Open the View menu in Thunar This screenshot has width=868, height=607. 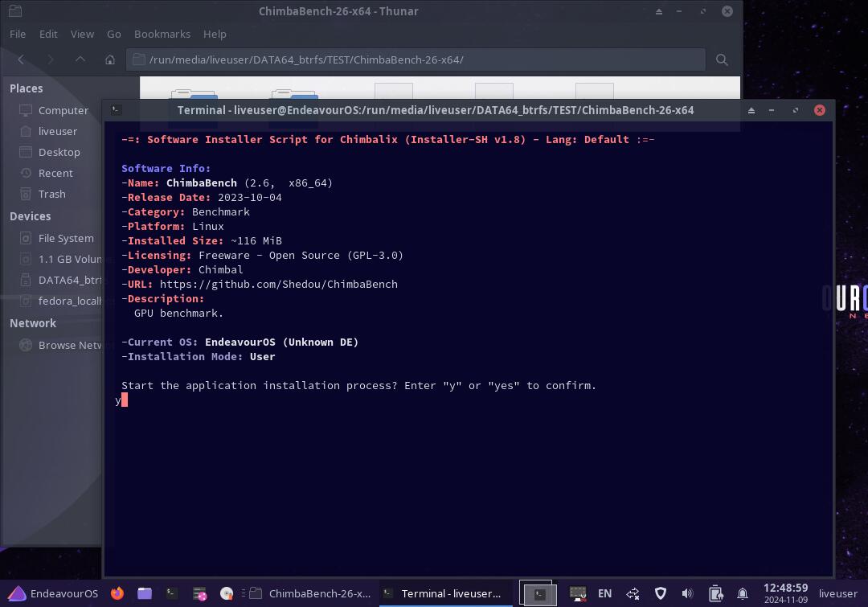point(82,34)
